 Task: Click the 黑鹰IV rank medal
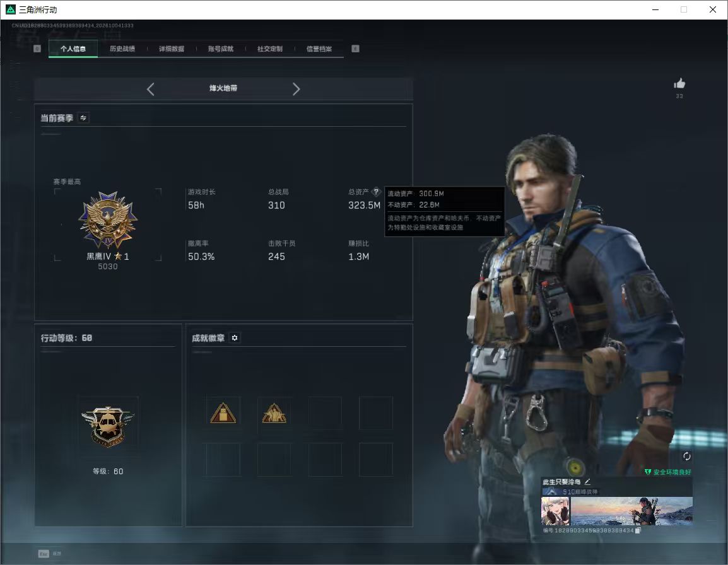108,221
